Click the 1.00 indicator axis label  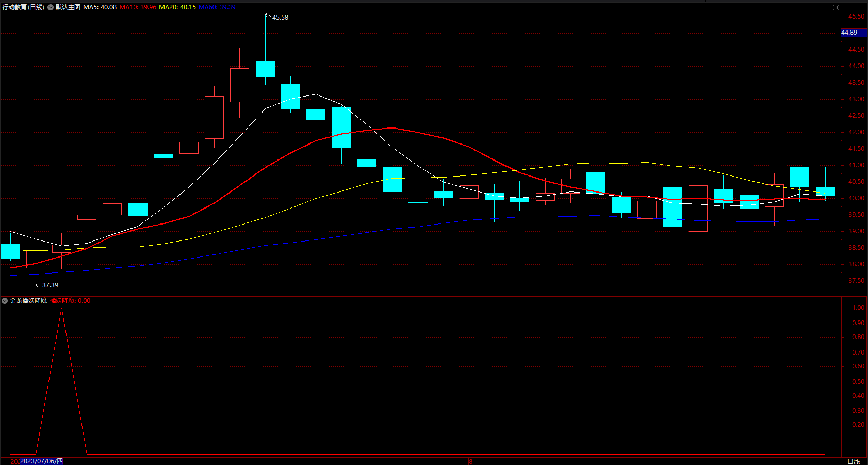pyautogui.click(x=858, y=308)
